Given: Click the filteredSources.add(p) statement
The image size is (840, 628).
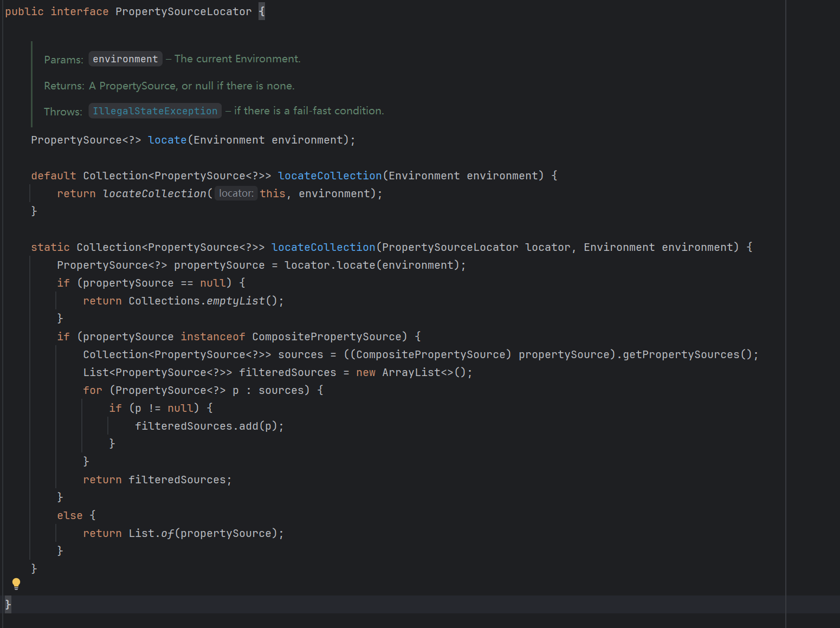Looking at the screenshot, I should click(209, 426).
